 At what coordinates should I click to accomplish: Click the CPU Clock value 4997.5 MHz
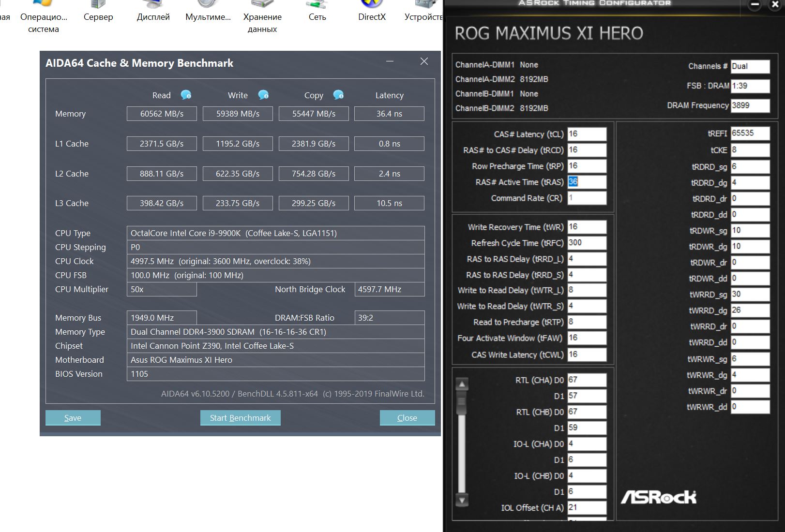click(276, 261)
